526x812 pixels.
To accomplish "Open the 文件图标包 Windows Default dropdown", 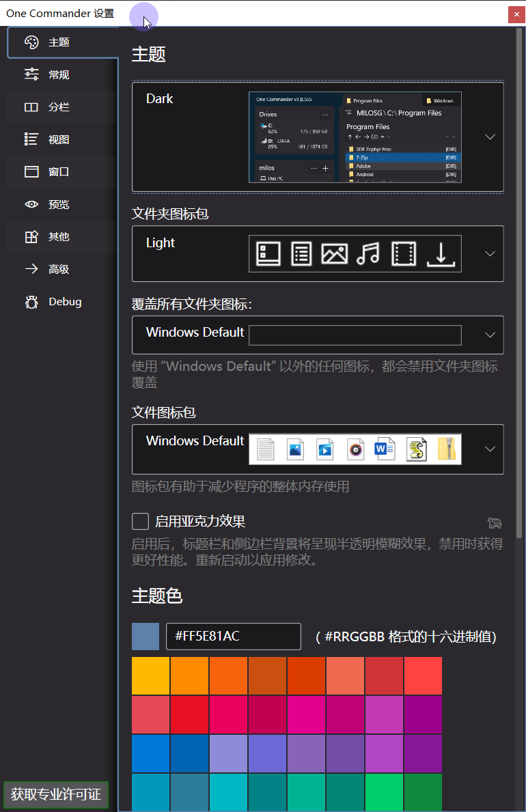I will (x=490, y=449).
